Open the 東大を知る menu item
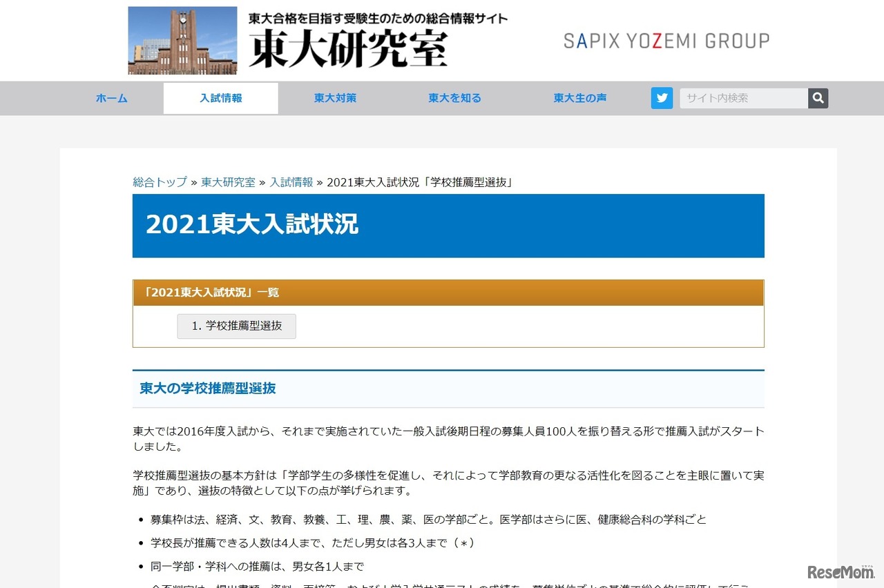This screenshot has height=588, width=884. point(454,98)
